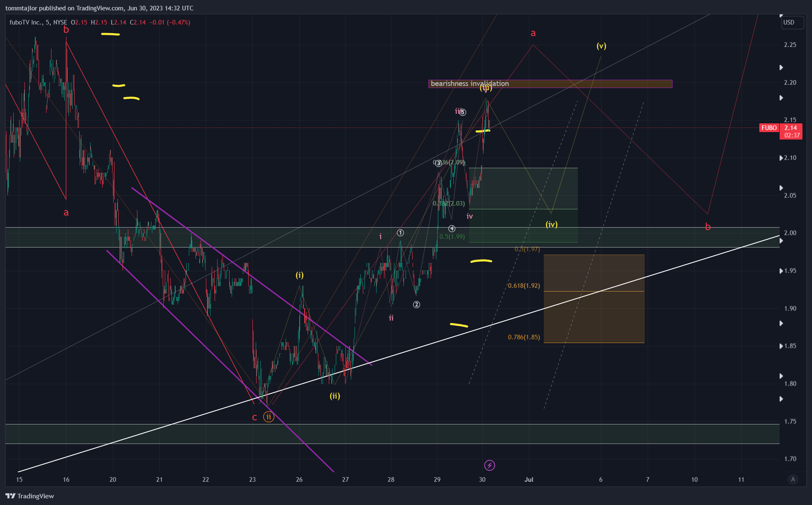This screenshot has width=812, height=505.
Task: Click the 1.90 price axis label
Action: [790, 309]
